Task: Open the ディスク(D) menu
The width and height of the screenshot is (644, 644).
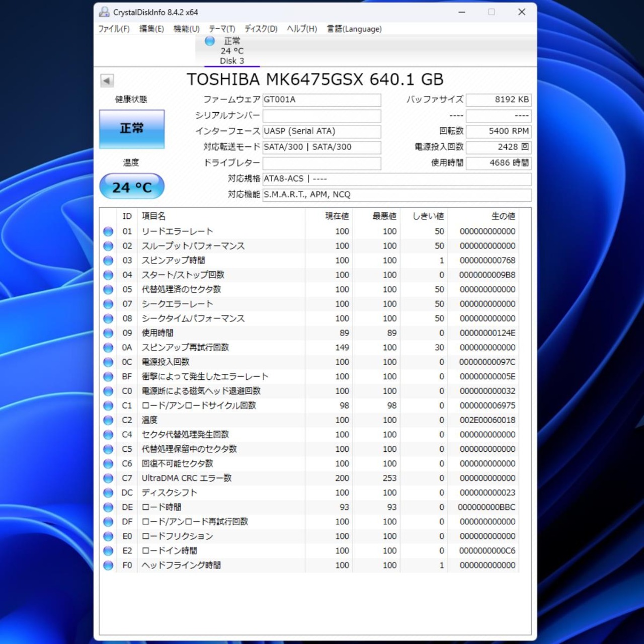Action: point(261,29)
